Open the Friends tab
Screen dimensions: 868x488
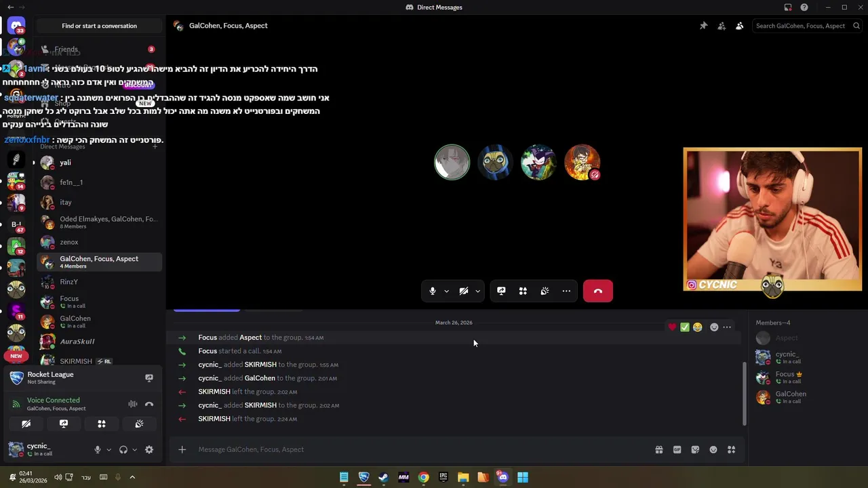click(99, 49)
